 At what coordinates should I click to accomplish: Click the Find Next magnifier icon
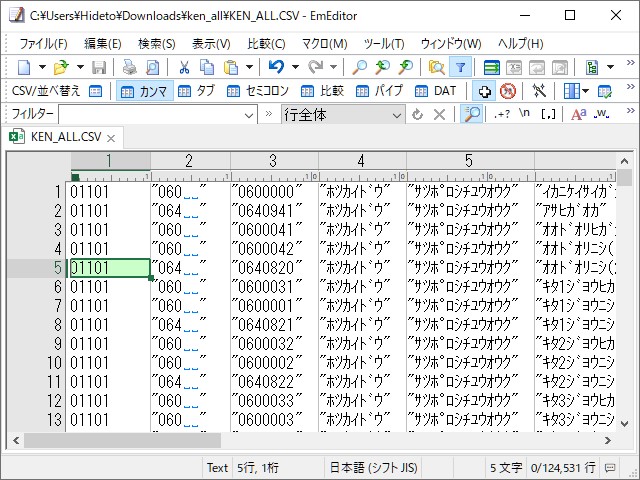(382, 67)
